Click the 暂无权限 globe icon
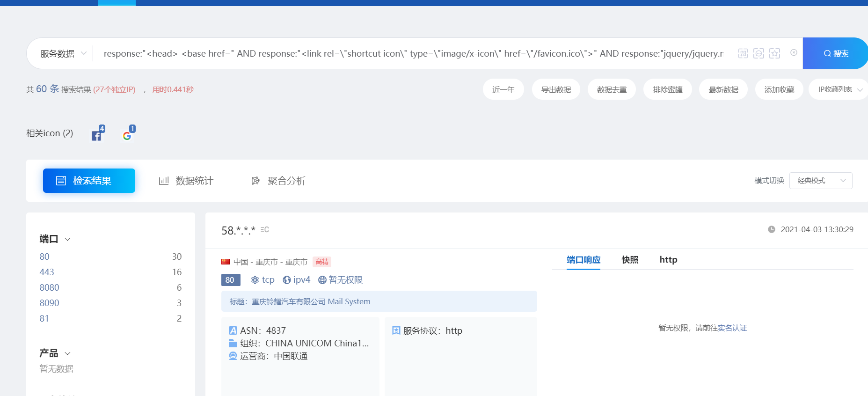The image size is (868, 396). [322, 280]
